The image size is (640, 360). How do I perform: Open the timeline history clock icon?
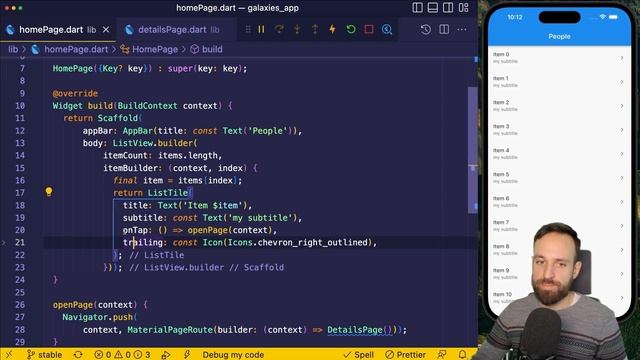click(x=425, y=29)
